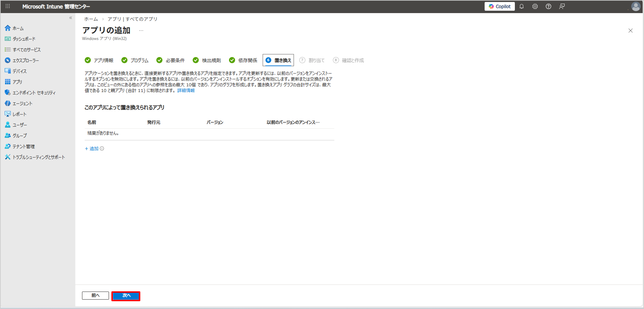
Task: Click the 詳細情報 link
Action: pyautogui.click(x=186, y=90)
